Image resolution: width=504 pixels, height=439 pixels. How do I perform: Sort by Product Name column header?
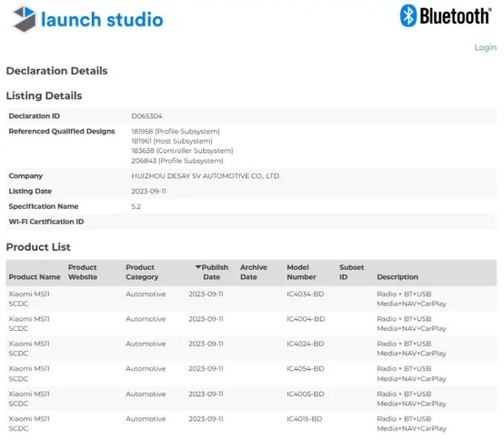coord(34,277)
